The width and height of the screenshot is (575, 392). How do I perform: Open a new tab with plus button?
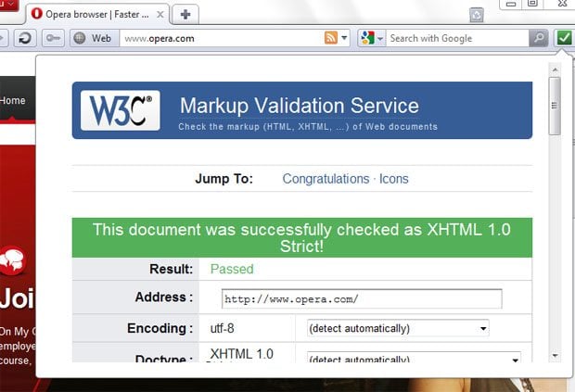pyautogui.click(x=185, y=15)
